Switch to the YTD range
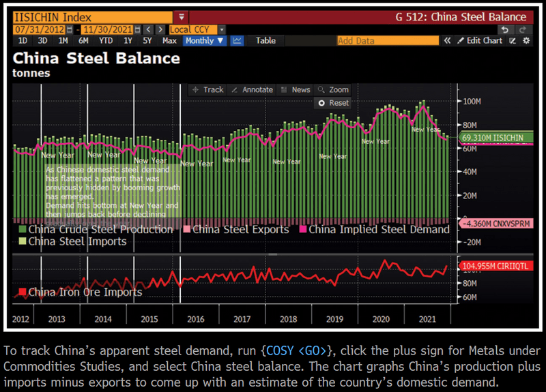The width and height of the screenshot is (546, 392). click(x=106, y=41)
